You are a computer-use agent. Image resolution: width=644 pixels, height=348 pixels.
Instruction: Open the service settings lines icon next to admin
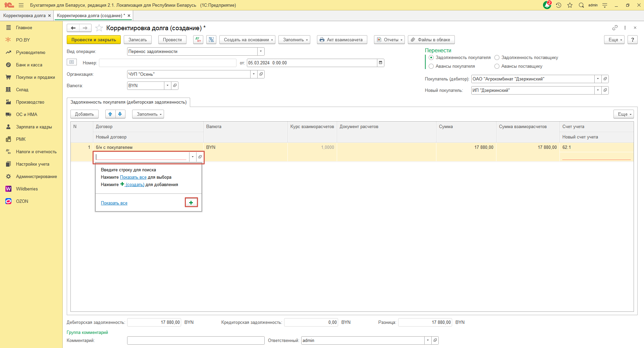(x=605, y=5)
